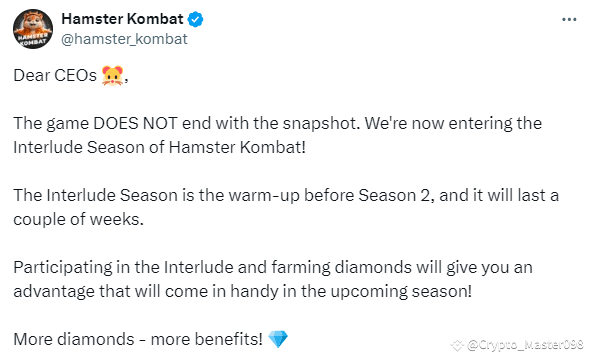Open the three-dot more options menu
591x360 pixels.
[569, 19]
